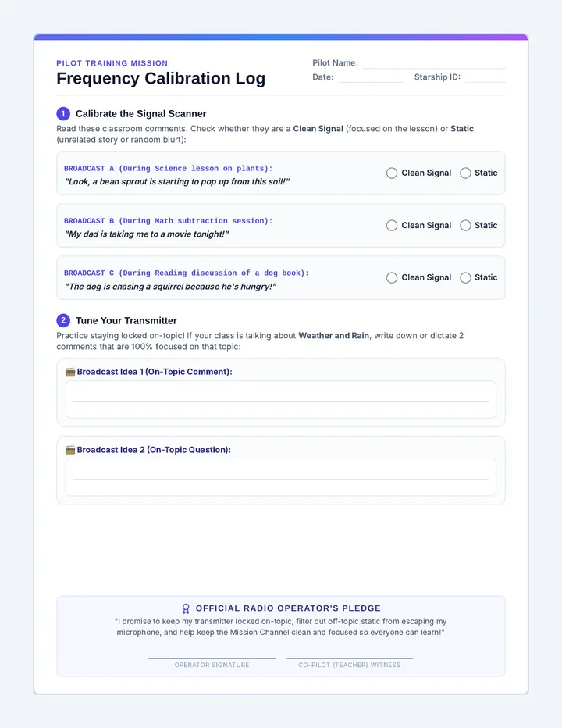Click the Operator Signature line
Screen dimensions: 562x728
tap(212, 658)
